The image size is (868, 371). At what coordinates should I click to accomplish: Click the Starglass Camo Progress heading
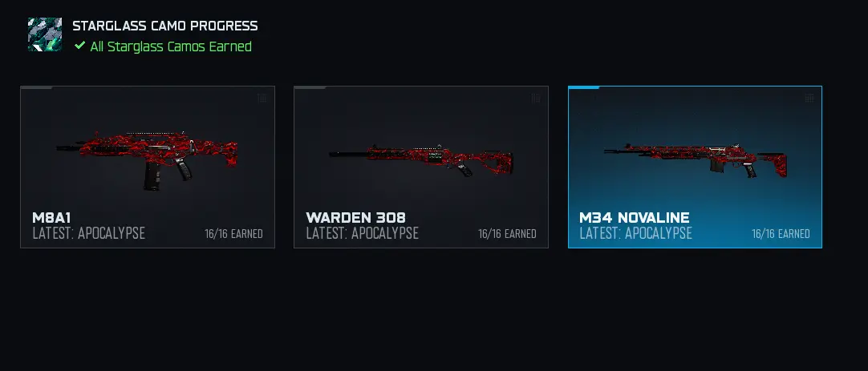165,26
